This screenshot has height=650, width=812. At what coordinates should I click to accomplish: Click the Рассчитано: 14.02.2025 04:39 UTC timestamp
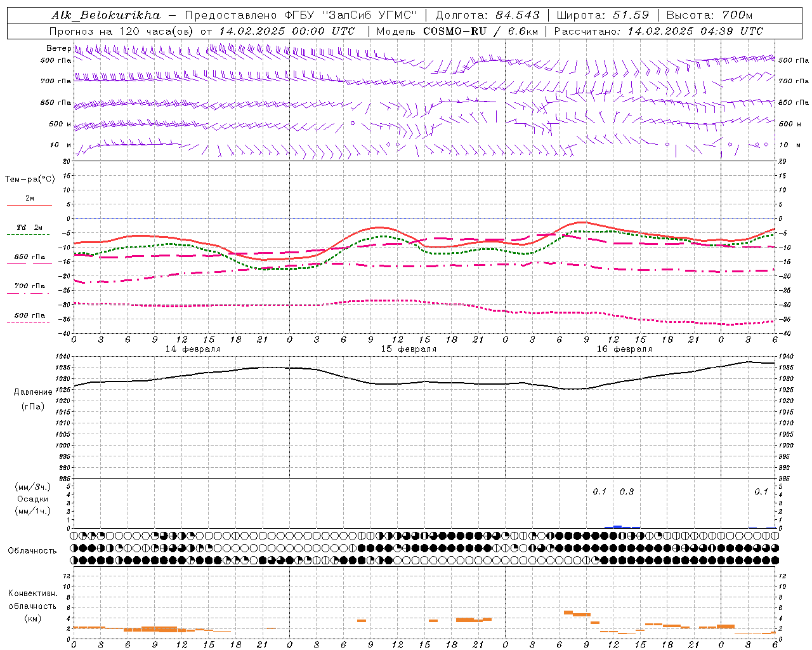[658, 31]
